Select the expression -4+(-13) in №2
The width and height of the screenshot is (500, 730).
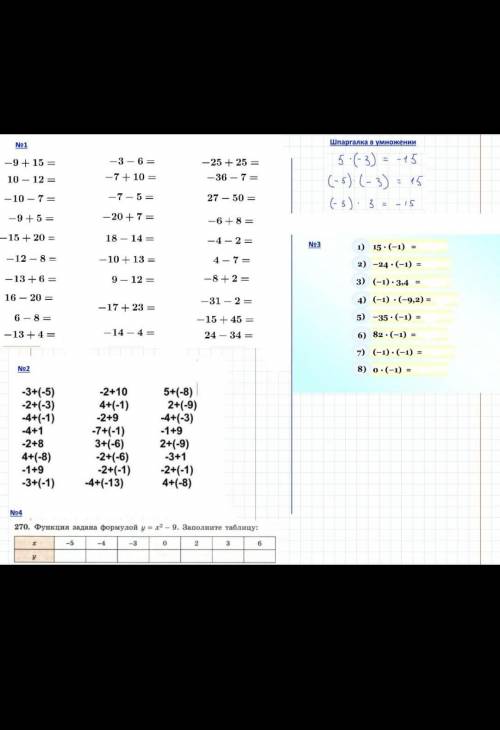[104, 483]
